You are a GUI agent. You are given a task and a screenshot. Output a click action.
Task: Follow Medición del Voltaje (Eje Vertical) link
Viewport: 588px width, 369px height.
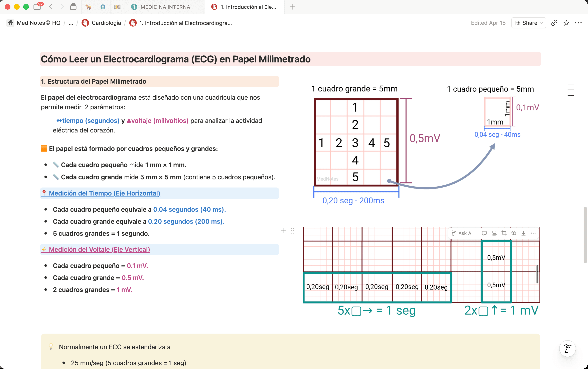pyautogui.click(x=99, y=249)
